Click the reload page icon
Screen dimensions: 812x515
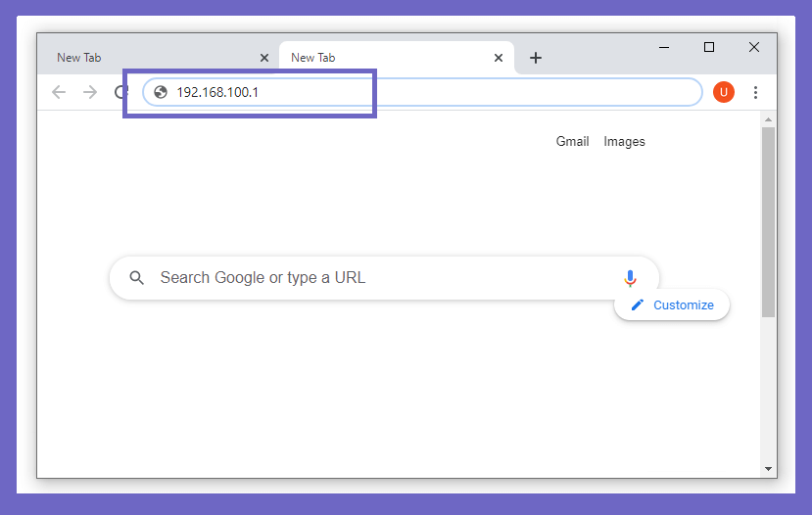pos(119,92)
